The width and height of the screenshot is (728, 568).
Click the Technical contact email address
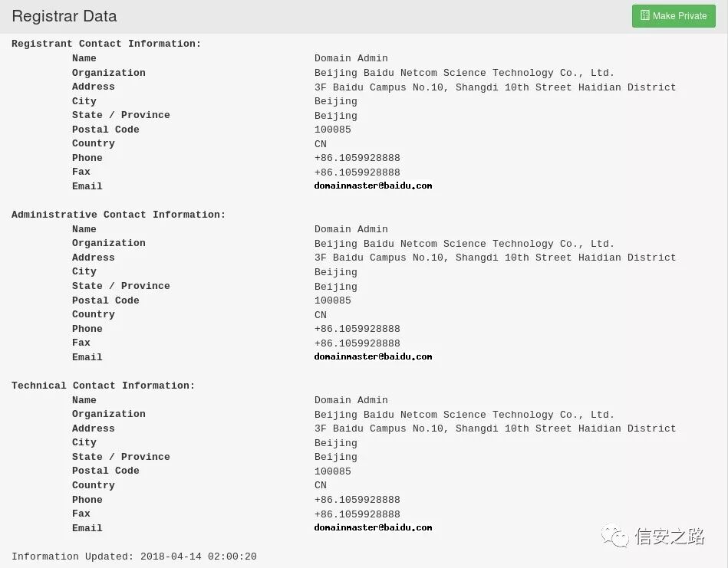point(373,527)
